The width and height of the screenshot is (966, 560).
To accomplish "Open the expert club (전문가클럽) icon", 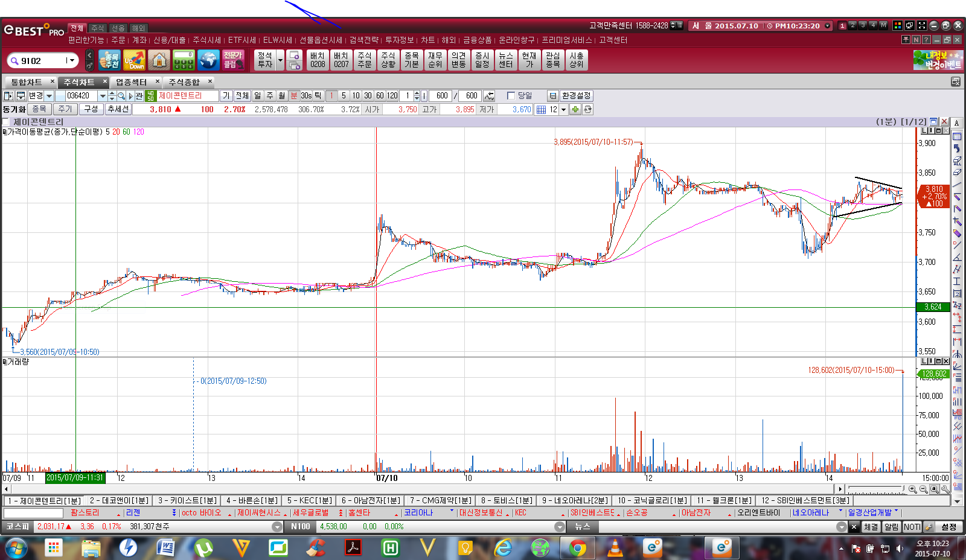I will point(233,60).
